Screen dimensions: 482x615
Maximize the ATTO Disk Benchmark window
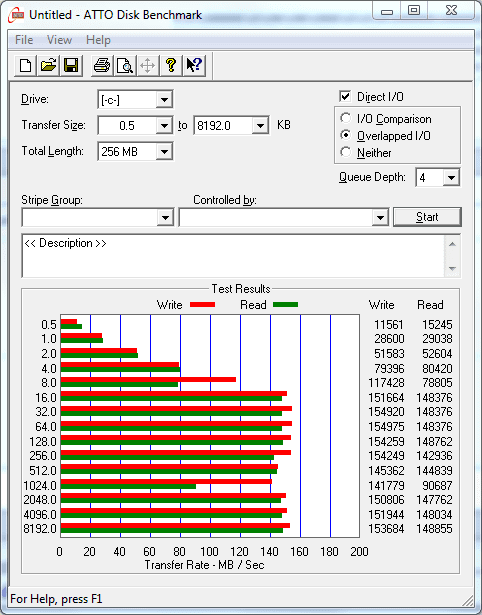coord(414,11)
